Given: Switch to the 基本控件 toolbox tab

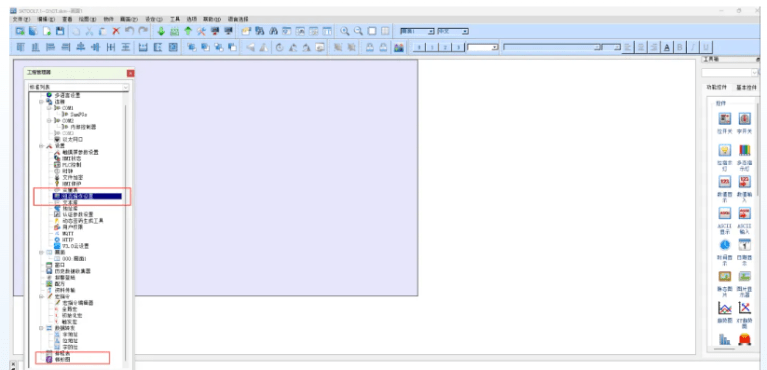Looking at the screenshot, I should coord(747,88).
